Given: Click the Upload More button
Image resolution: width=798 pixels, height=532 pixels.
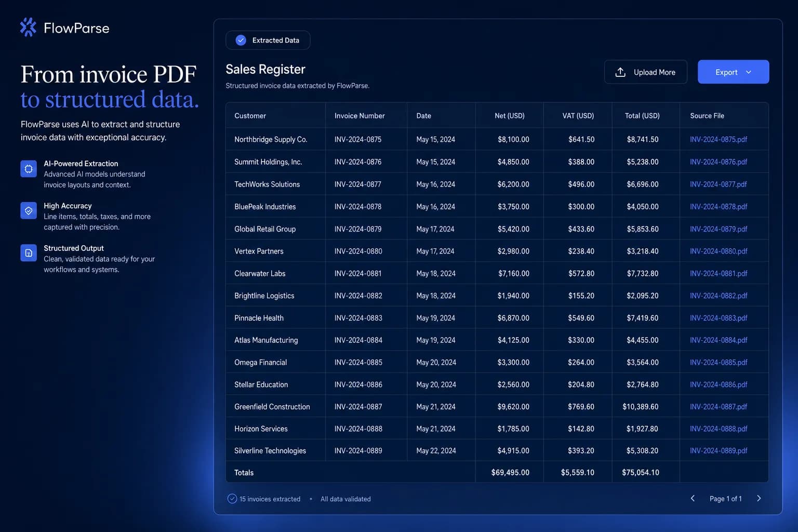Looking at the screenshot, I should 646,72.
